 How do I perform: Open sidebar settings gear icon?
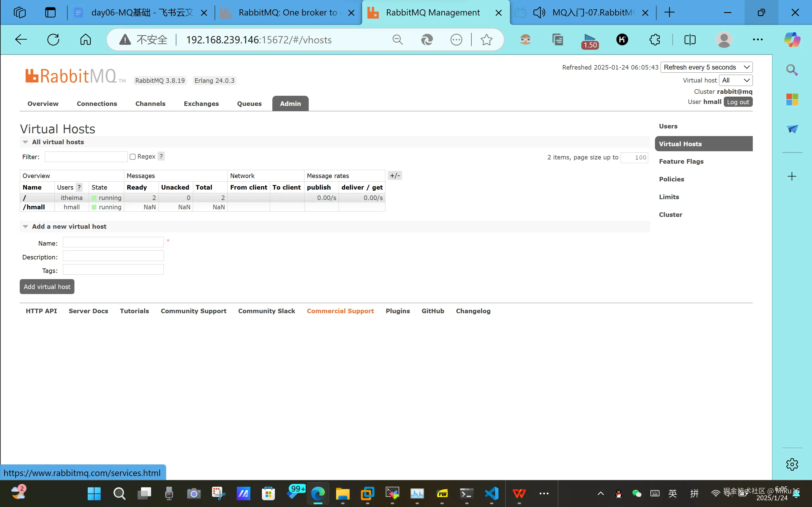pyautogui.click(x=792, y=464)
